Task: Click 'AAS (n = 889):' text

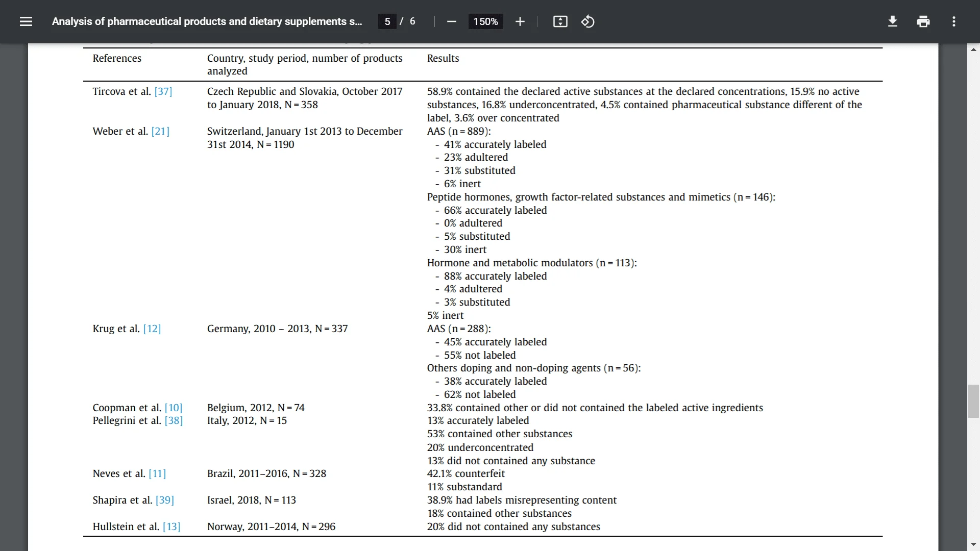Action: (459, 131)
